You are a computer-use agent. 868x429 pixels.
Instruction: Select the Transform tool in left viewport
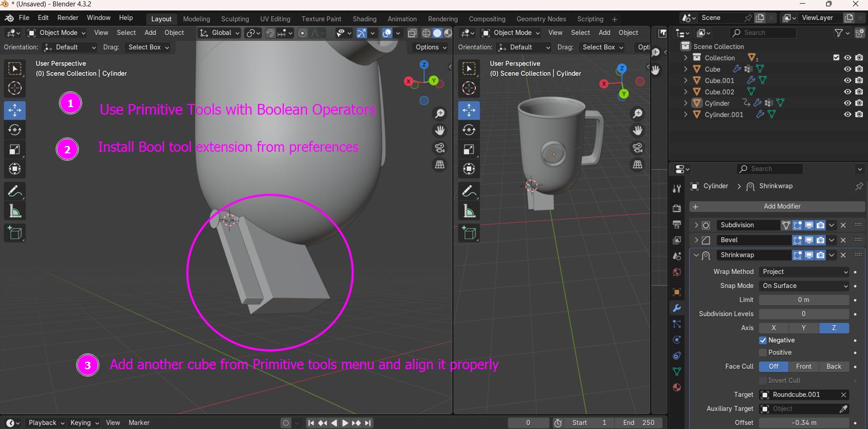click(x=15, y=169)
